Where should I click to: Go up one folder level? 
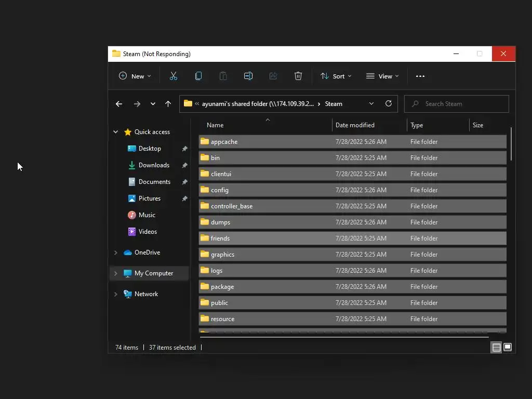click(x=168, y=104)
